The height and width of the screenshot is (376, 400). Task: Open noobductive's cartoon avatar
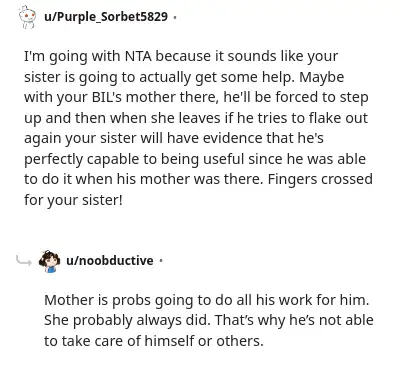50,261
